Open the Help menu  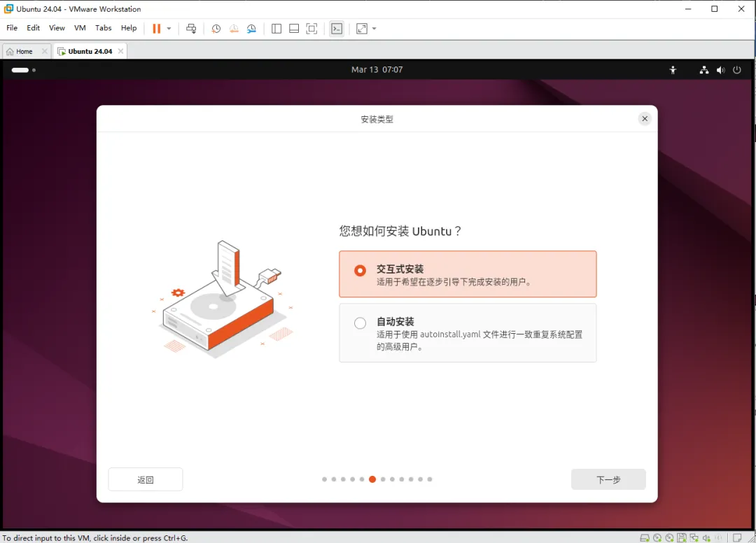pyautogui.click(x=129, y=28)
